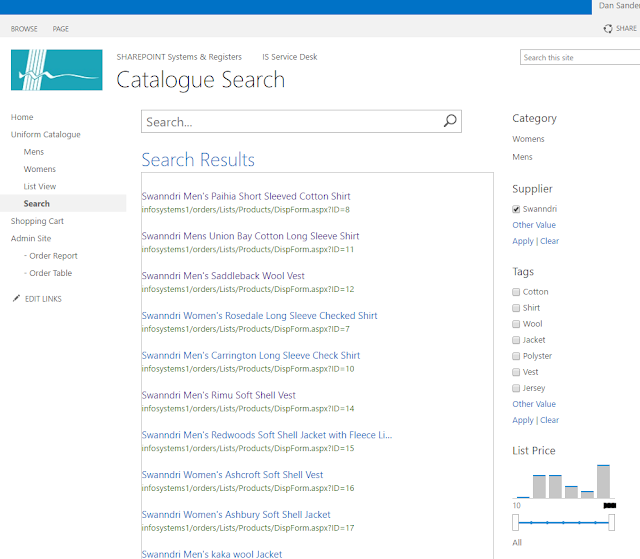Click the magnifier search icon in the search box
640x559 pixels.
[x=450, y=121]
